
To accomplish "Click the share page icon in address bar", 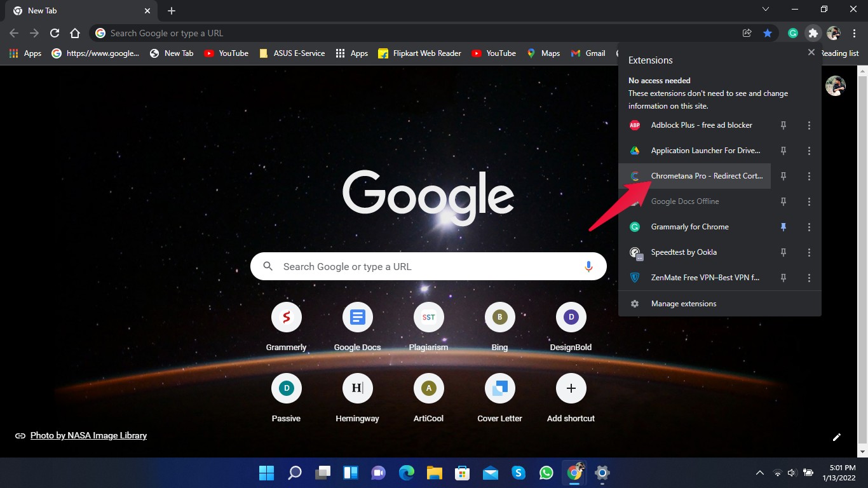I will [747, 33].
